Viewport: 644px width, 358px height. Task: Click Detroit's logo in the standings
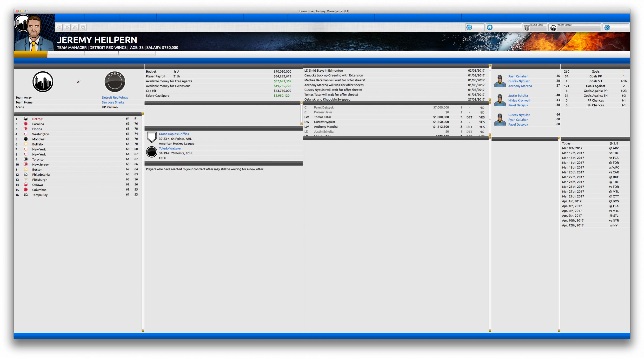point(26,119)
